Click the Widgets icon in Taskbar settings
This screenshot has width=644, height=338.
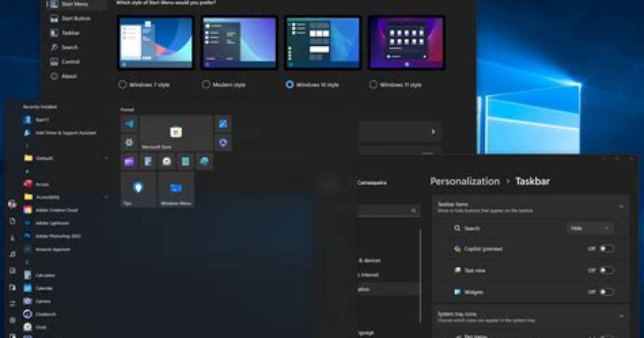point(457,292)
